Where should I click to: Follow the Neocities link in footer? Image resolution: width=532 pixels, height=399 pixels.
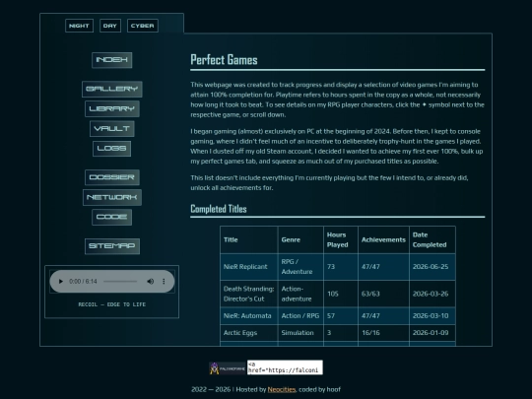point(281,389)
